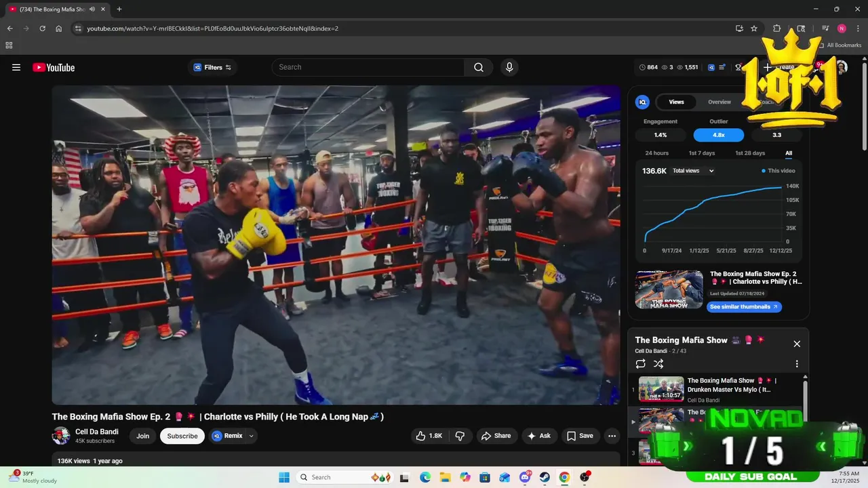Bookmark this page with the star icon

click(754, 28)
